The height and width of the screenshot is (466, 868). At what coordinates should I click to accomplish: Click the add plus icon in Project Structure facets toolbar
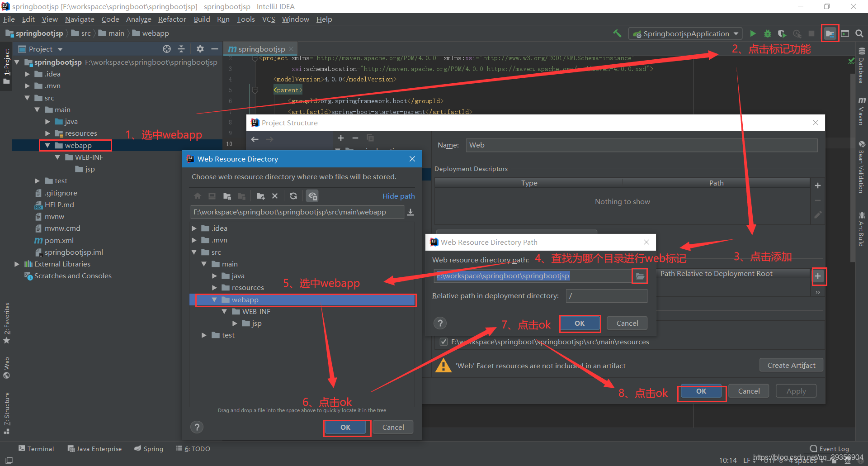[341, 138]
